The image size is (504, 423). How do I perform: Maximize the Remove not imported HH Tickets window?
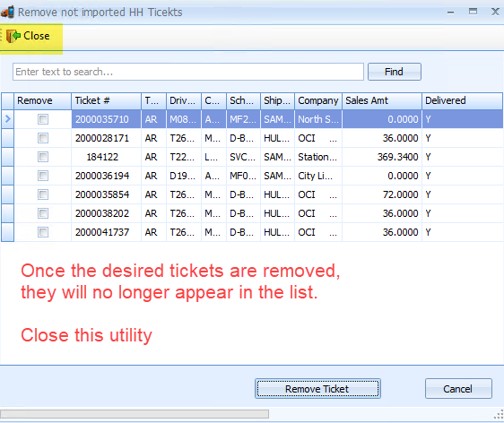point(473,12)
